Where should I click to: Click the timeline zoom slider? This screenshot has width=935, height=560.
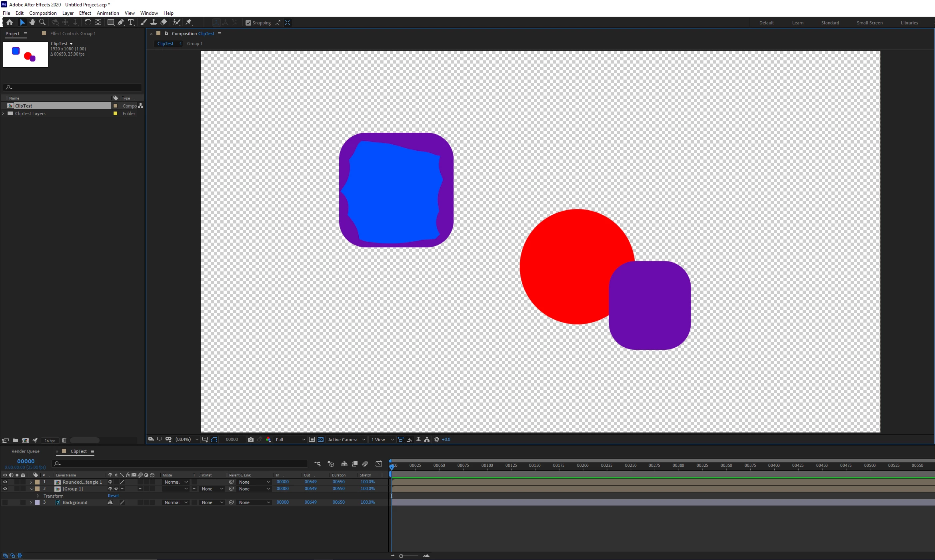(x=401, y=556)
